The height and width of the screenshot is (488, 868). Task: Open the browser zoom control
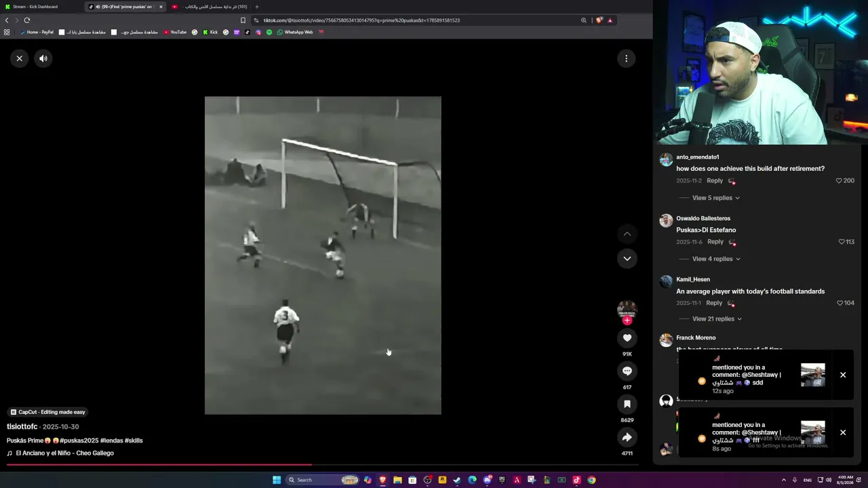click(583, 20)
